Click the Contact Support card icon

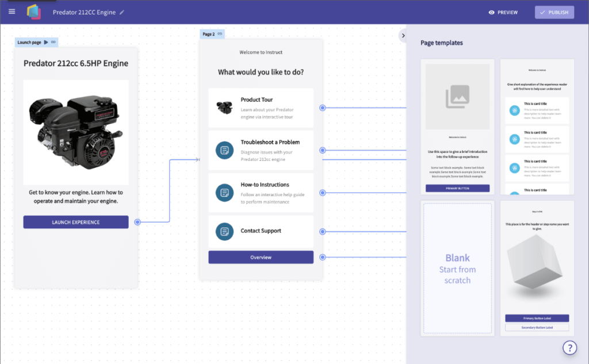225,232
